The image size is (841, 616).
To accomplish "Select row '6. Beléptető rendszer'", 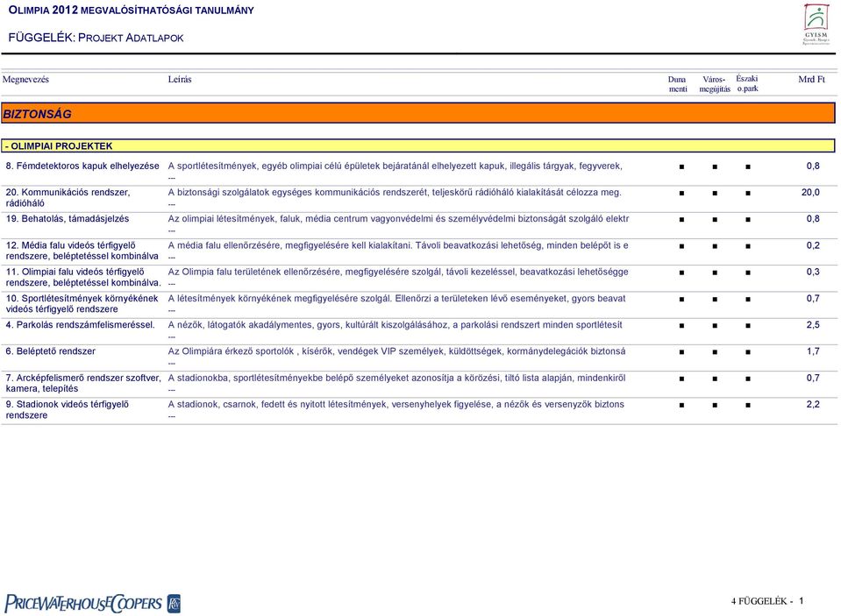I will point(418,357).
